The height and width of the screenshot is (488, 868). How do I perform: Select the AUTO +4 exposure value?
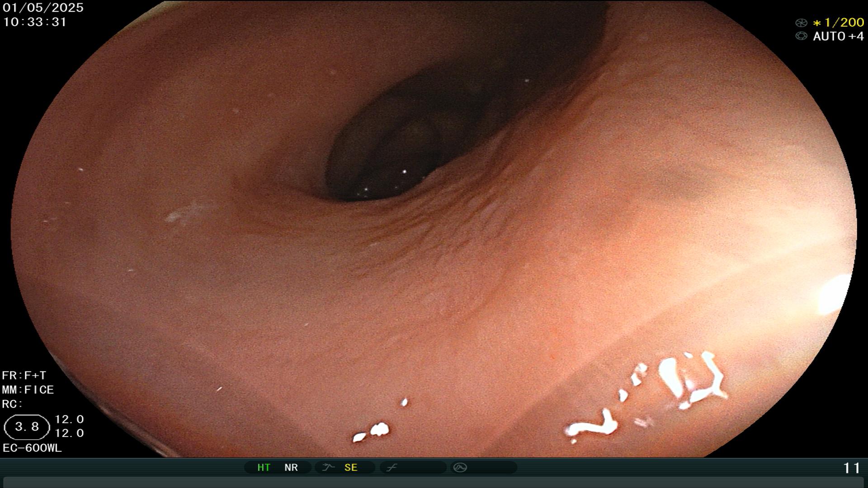pos(839,36)
